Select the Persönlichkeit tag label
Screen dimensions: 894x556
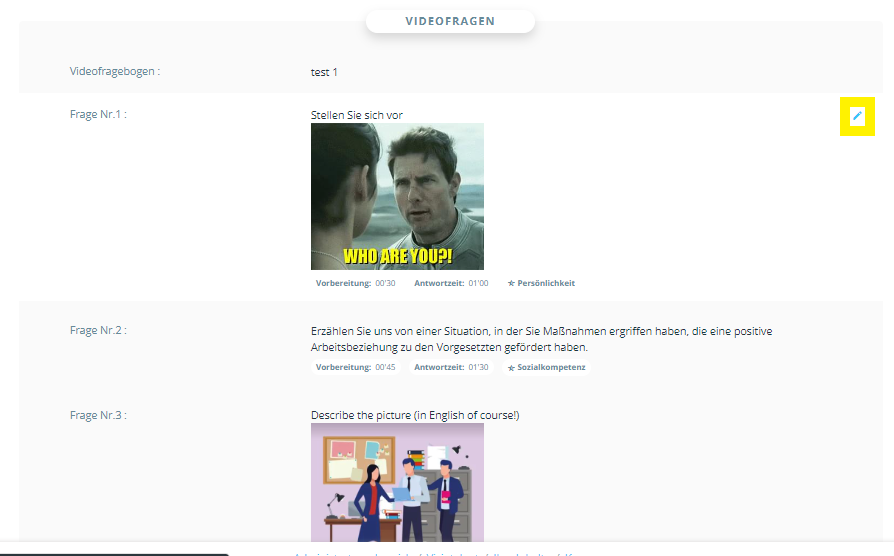click(546, 284)
